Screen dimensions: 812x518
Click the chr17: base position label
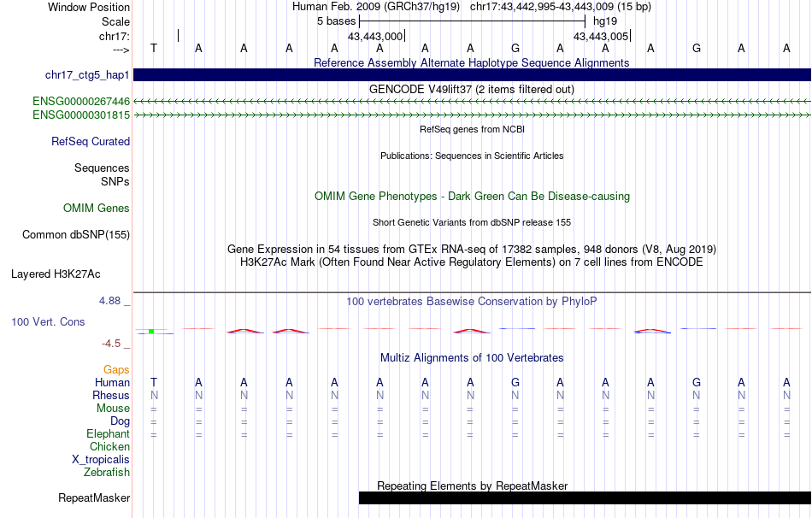click(115, 36)
